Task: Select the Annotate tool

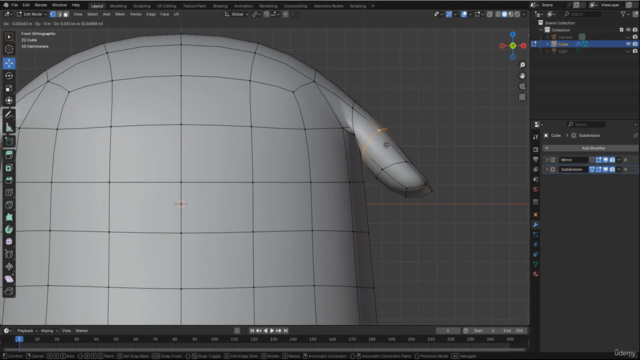Action: coord(9,115)
